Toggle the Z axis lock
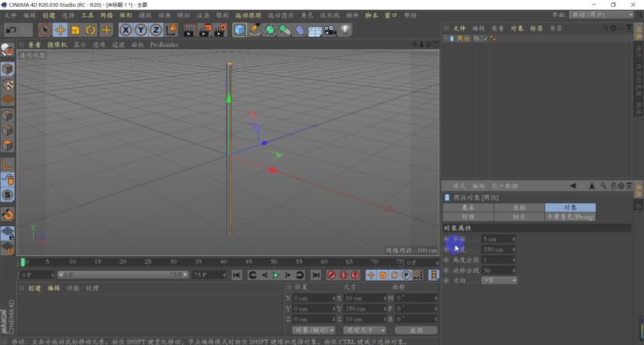The width and height of the screenshot is (644, 345). 156,30
